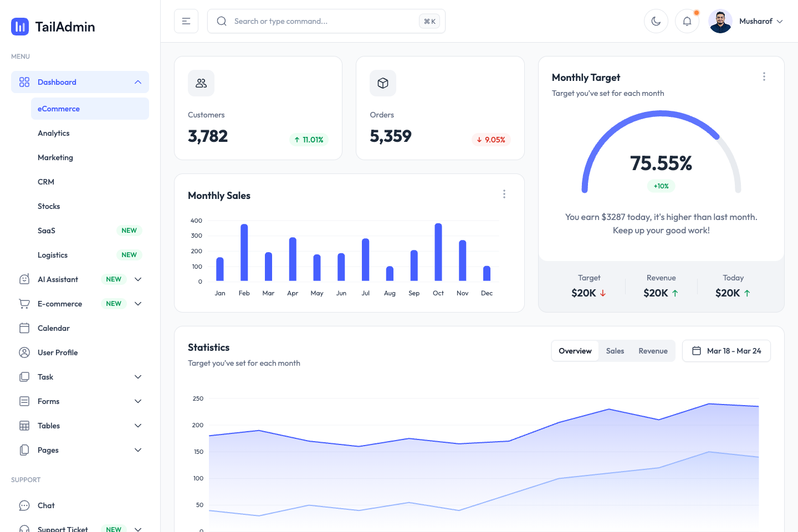The width and height of the screenshot is (798, 532).
Task: Click the sidebar collapse hamburger icon
Action: [x=186, y=21]
